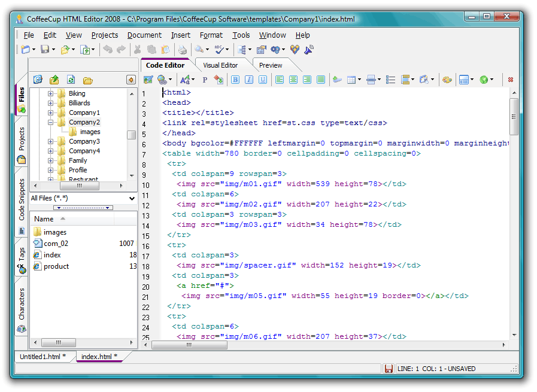Click the Insert Image icon
This screenshot has width=537, height=392.
click(x=148, y=80)
